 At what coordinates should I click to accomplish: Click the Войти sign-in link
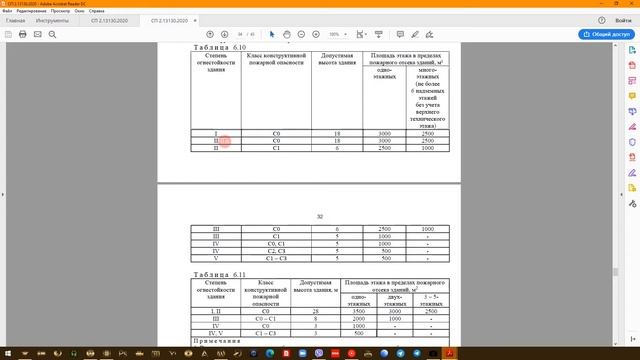coord(623,20)
